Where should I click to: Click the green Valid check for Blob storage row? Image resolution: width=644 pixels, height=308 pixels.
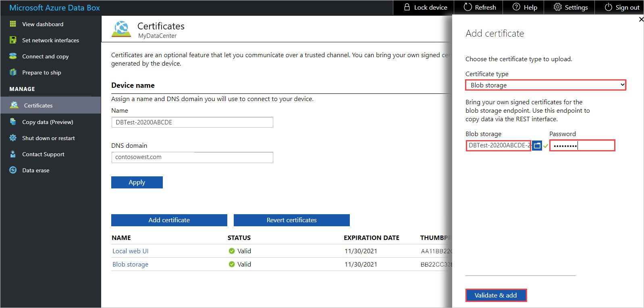click(232, 264)
